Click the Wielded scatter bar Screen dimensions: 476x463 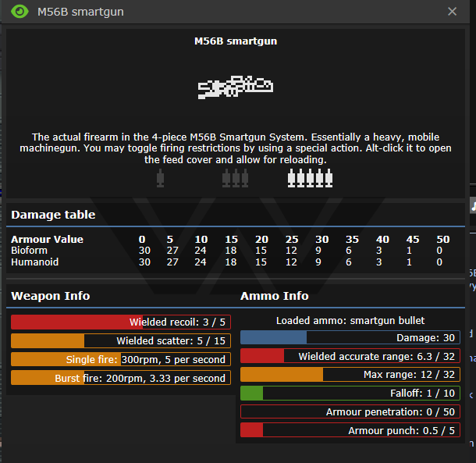tap(120, 341)
